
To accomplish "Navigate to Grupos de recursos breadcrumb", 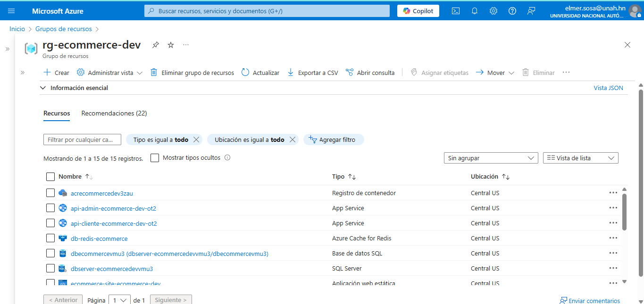I will 63,29.
